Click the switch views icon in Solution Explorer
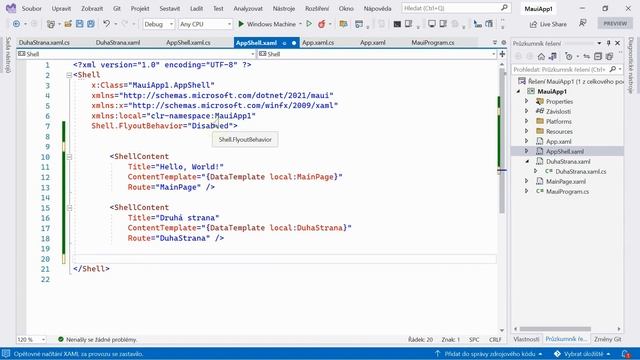Screen dimensions: 640x360 (x=553, y=56)
